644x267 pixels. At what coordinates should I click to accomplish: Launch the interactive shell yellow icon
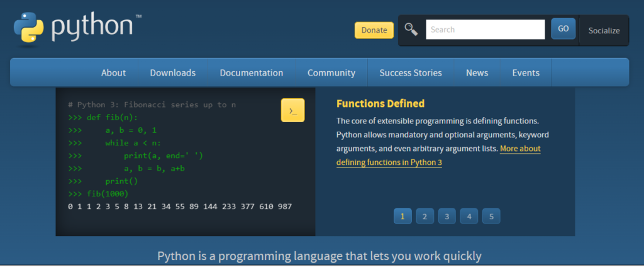[292, 110]
